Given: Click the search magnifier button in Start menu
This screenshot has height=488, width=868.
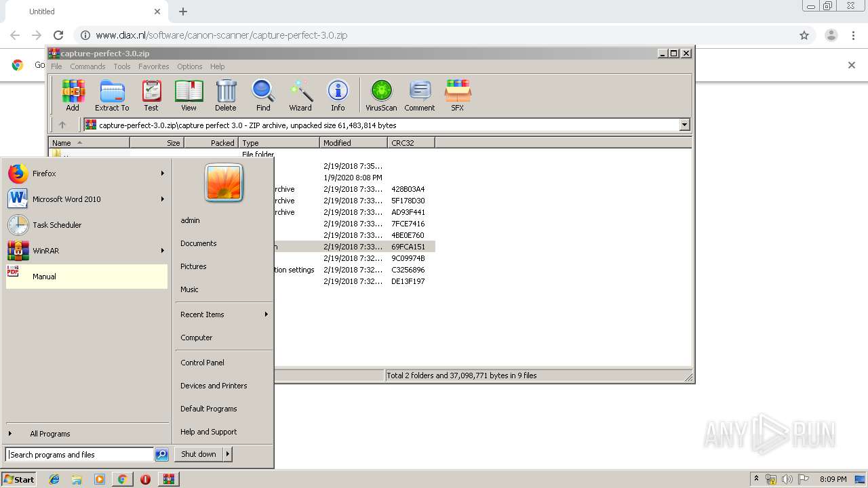Looking at the screenshot, I should 161,455.
